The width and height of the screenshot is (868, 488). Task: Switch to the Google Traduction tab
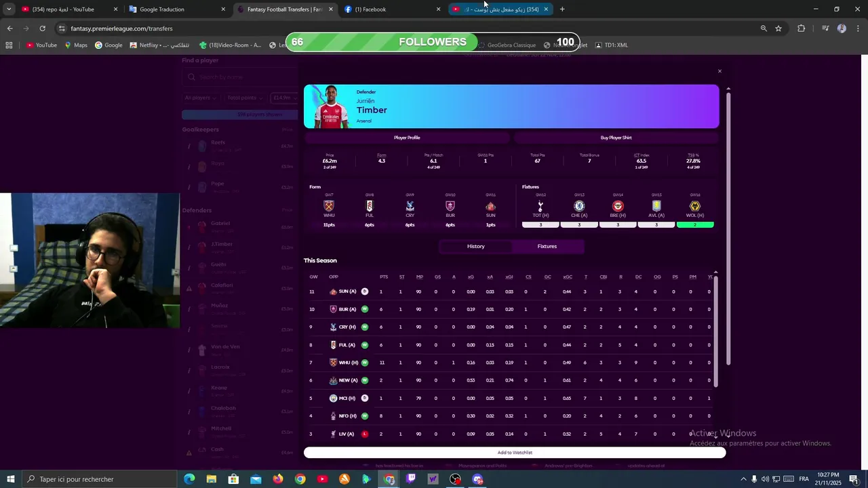tap(178, 9)
